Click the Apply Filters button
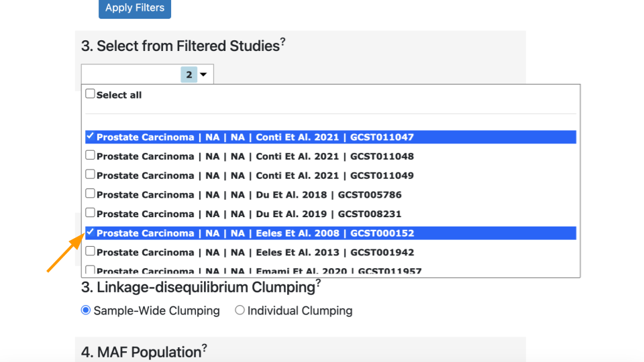 135,8
